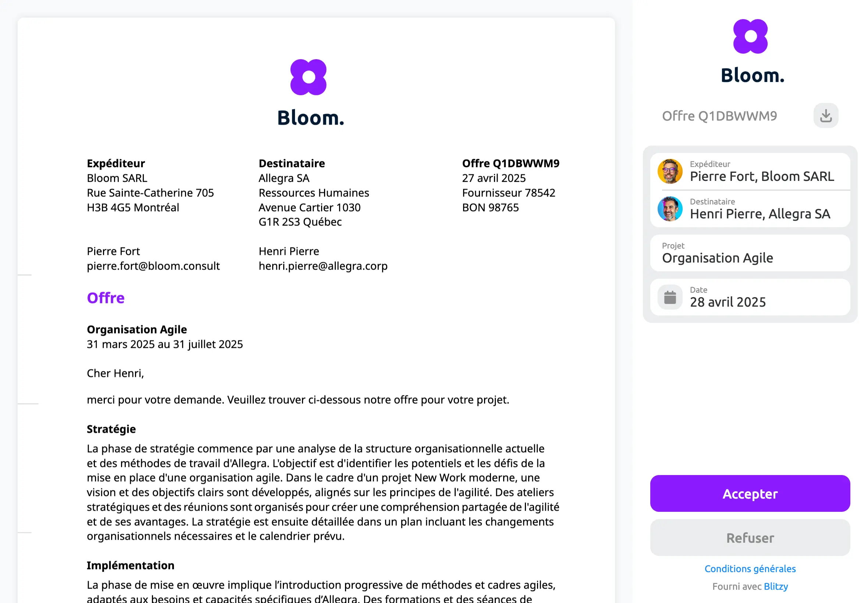Click the Destinataire Henri Pierre row
The width and height of the screenshot is (868, 603).
[750, 209]
